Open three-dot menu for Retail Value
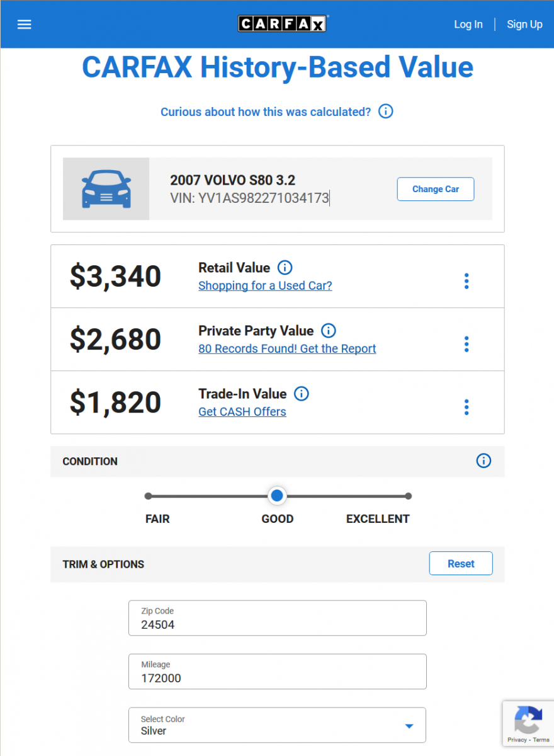The height and width of the screenshot is (756, 554). click(x=466, y=281)
